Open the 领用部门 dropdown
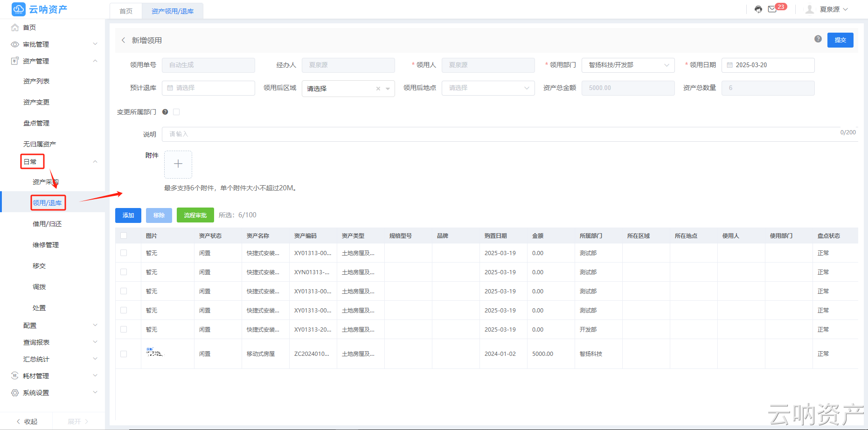This screenshot has height=430, width=868. pos(628,65)
